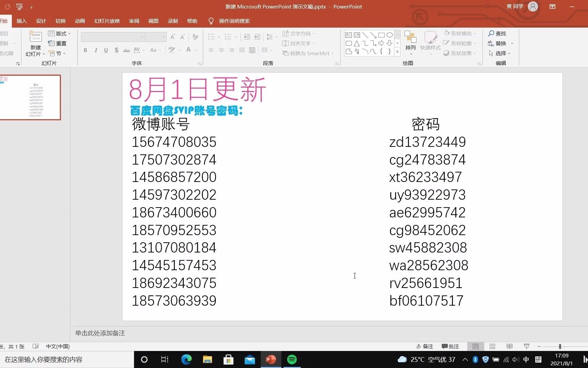Center align text

[222, 50]
